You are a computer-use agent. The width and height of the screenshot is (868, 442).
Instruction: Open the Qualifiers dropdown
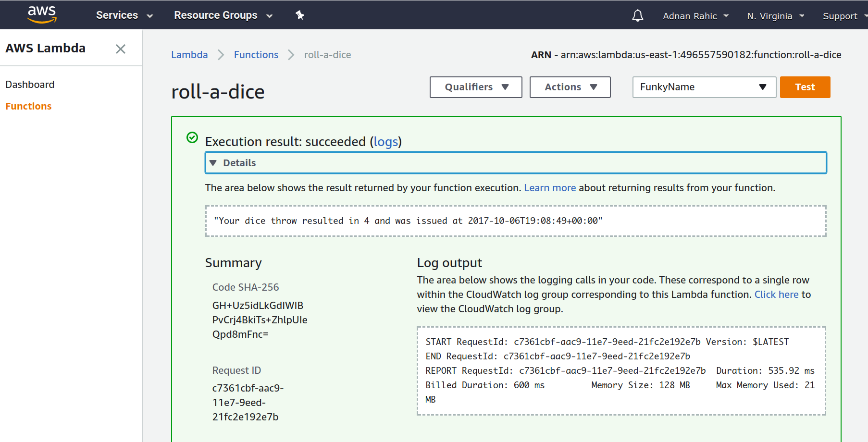tap(476, 87)
